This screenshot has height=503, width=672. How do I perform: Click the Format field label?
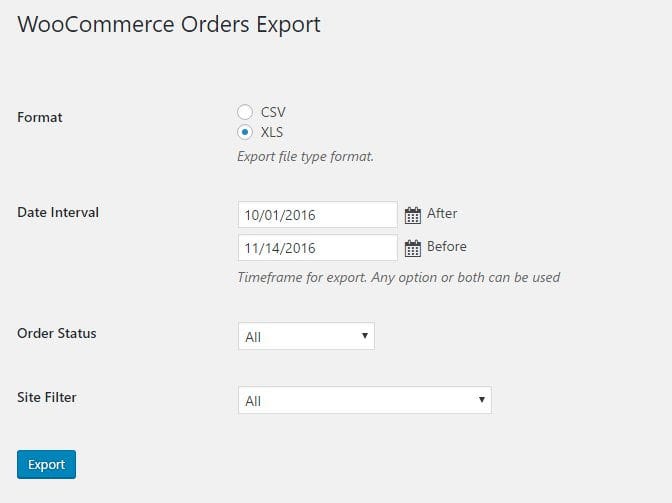click(39, 117)
